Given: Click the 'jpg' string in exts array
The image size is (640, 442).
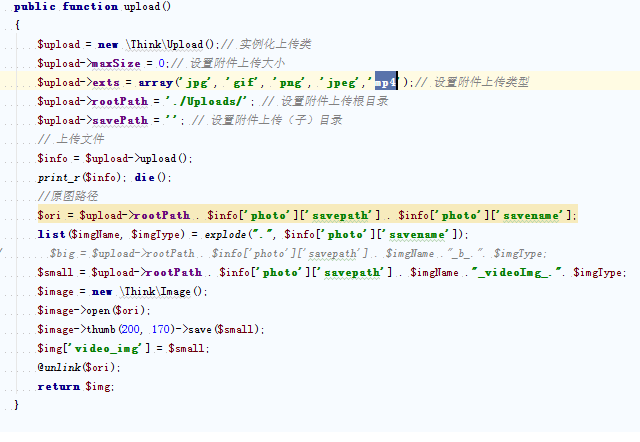Looking at the screenshot, I should 194,82.
